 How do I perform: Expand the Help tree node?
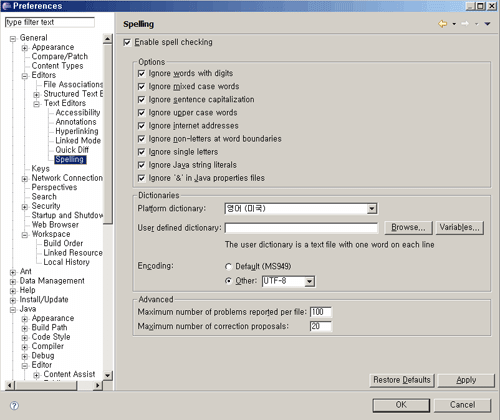tap(13, 291)
